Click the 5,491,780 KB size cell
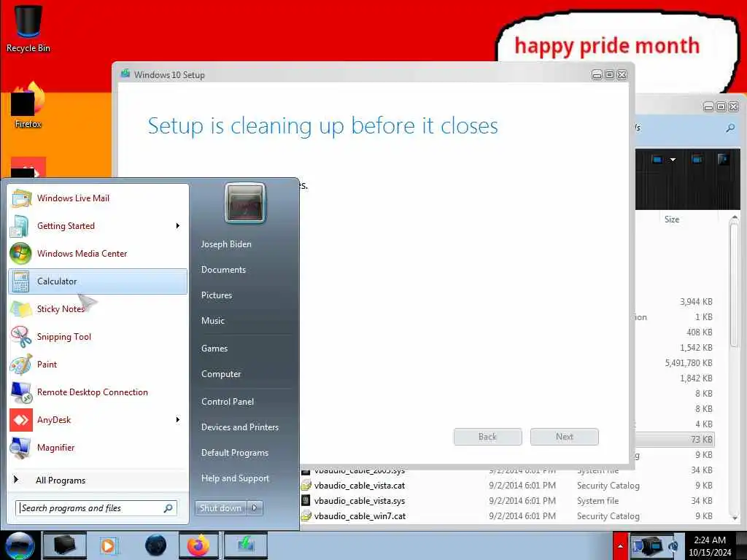747x560 pixels. coord(689,363)
